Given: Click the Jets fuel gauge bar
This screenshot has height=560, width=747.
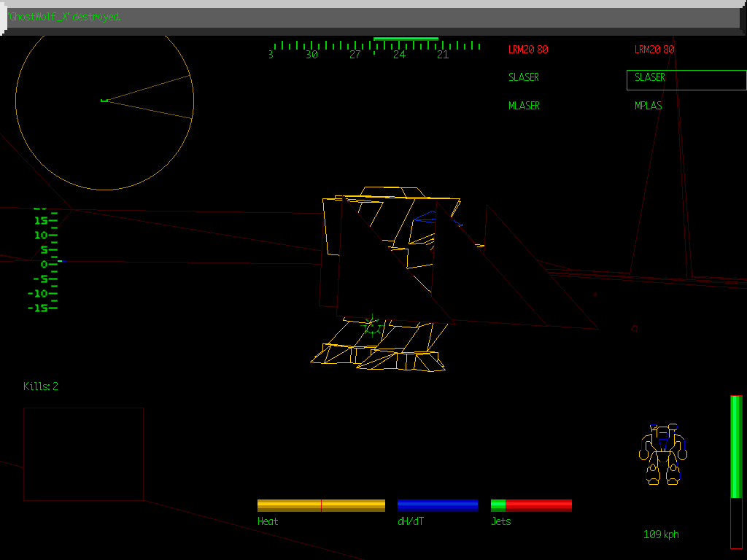Looking at the screenshot, I should click(531, 505).
